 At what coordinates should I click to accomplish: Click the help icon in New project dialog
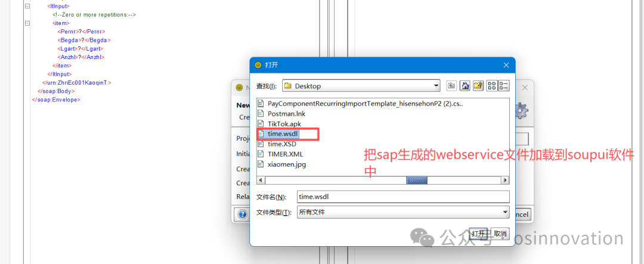click(242, 215)
